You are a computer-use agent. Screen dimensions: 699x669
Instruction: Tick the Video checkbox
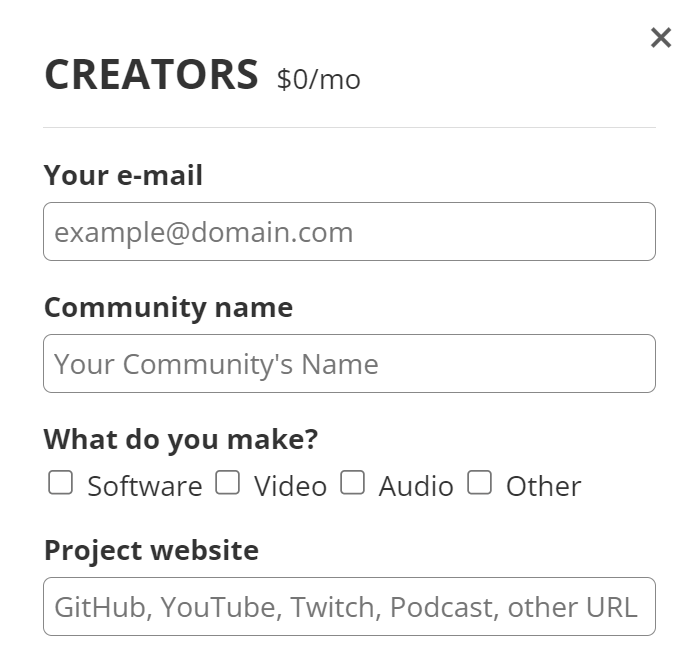pyautogui.click(x=228, y=484)
